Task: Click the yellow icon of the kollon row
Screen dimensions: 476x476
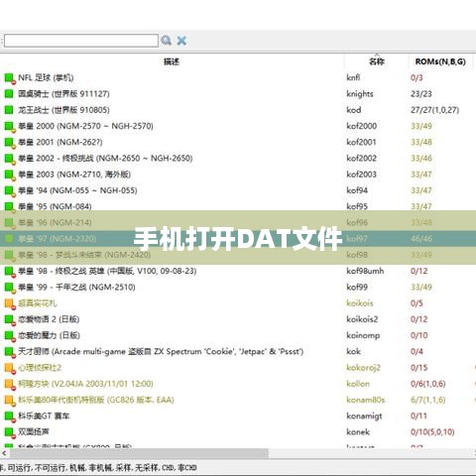Action: [x=10, y=385]
